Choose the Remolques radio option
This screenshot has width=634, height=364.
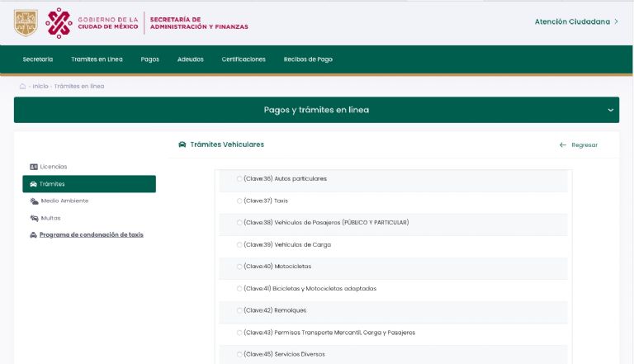[239, 310]
